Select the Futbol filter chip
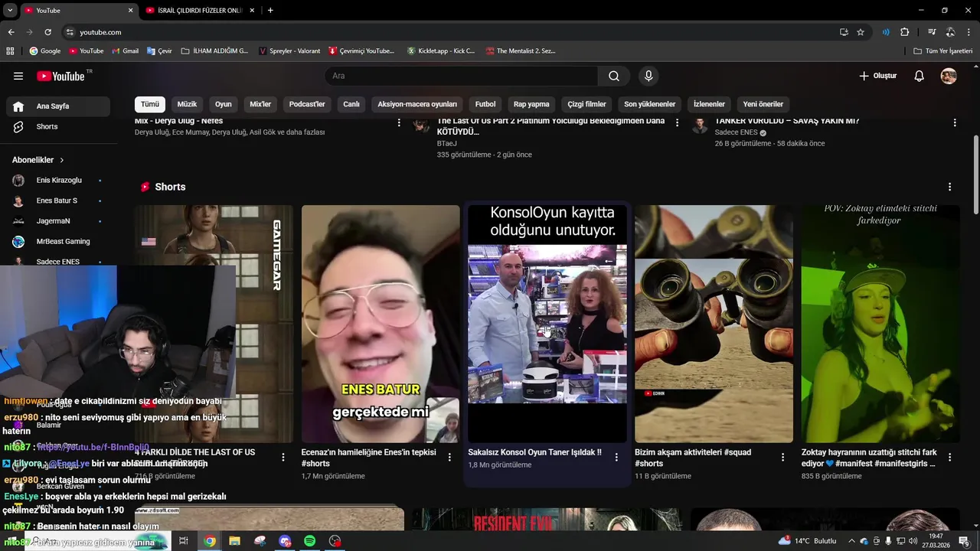This screenshot has width=980, height=551. tap(485, 104)
